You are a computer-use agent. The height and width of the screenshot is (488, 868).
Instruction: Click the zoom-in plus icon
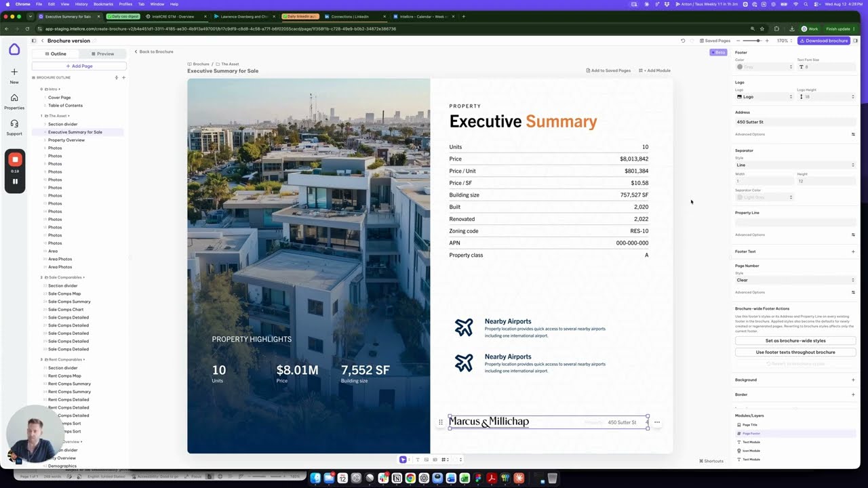(767, 41)
